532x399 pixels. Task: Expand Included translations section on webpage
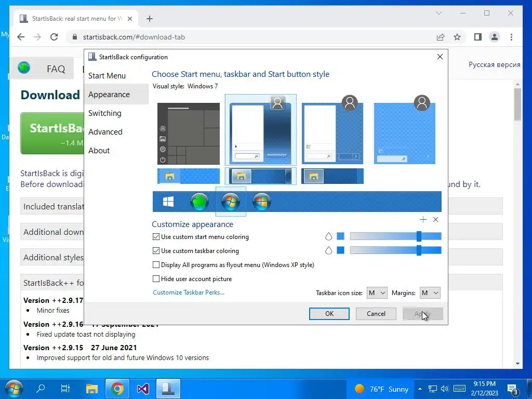coord(53,206)
